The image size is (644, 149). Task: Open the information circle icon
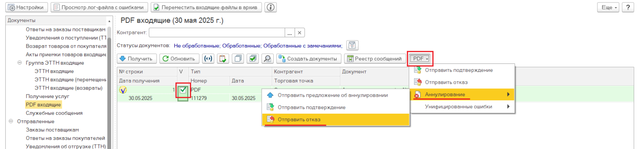pos(271,7)
